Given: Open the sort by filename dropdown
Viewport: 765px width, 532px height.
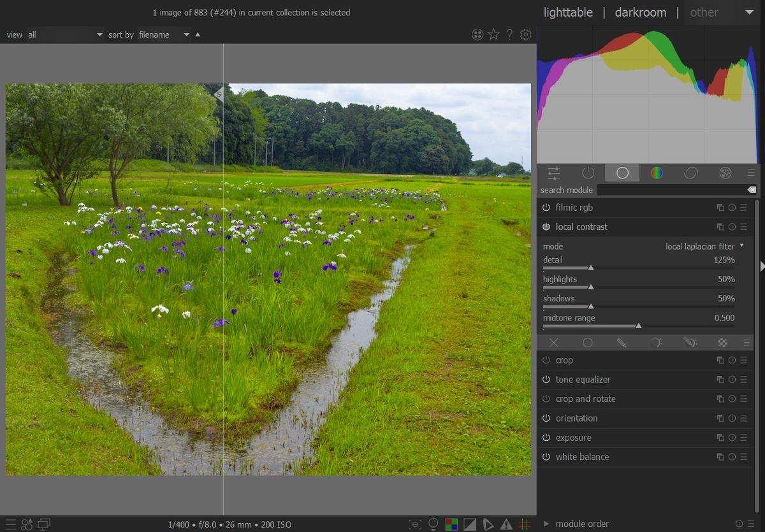Looking at the screenshot, I should [164, 34].
